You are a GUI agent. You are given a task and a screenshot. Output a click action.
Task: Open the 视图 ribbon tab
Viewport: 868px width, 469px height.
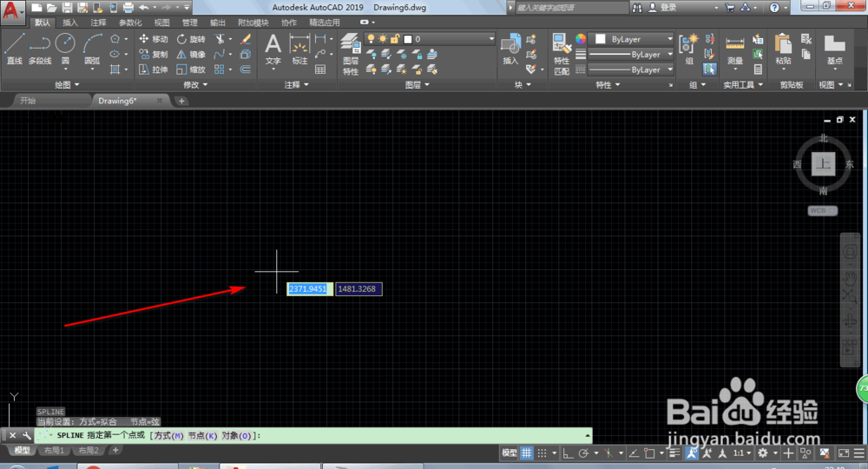click(x=161, y=23)
